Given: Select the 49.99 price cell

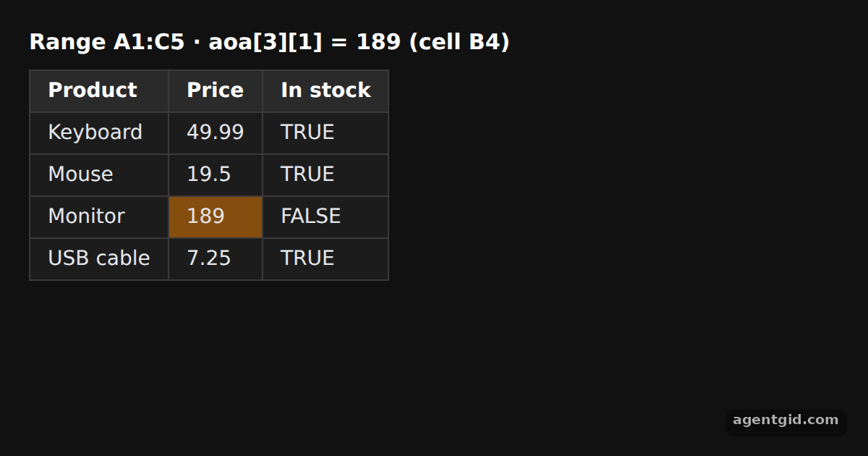Looking at the screenshot, I should coord(216,133).
